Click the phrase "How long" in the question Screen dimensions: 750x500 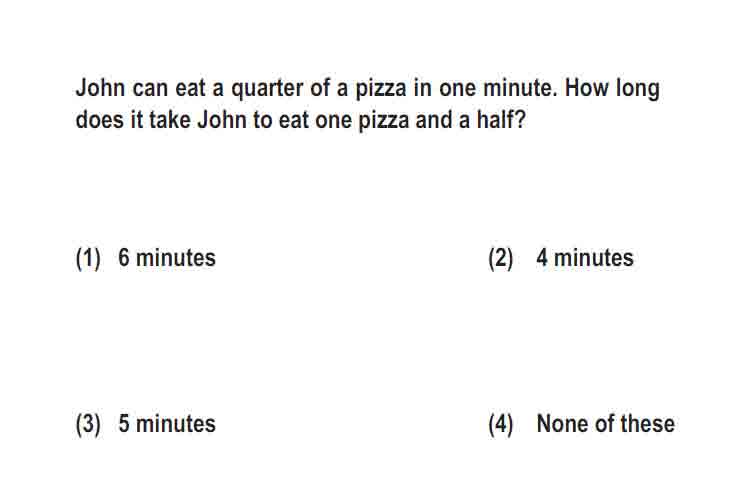(612, 89)
